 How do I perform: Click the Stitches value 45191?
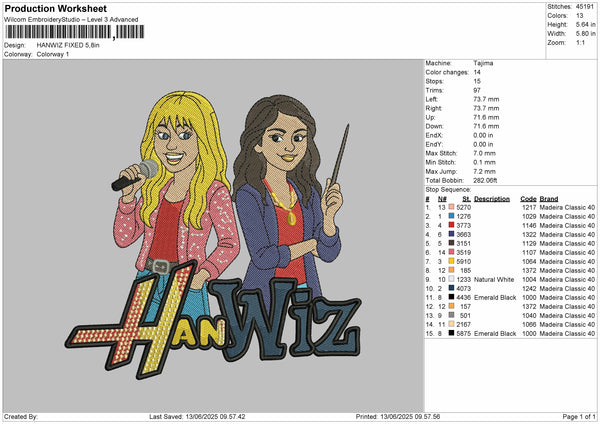(585, 7)
